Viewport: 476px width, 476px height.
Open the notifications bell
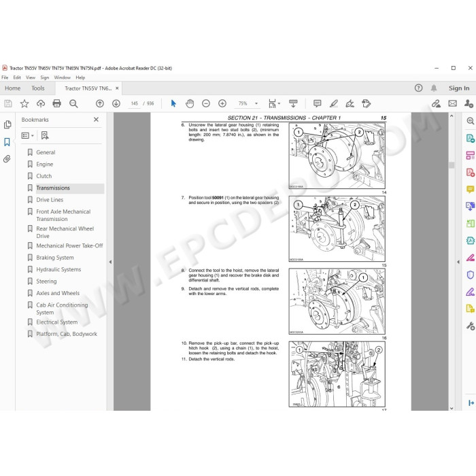click(434, 88)
